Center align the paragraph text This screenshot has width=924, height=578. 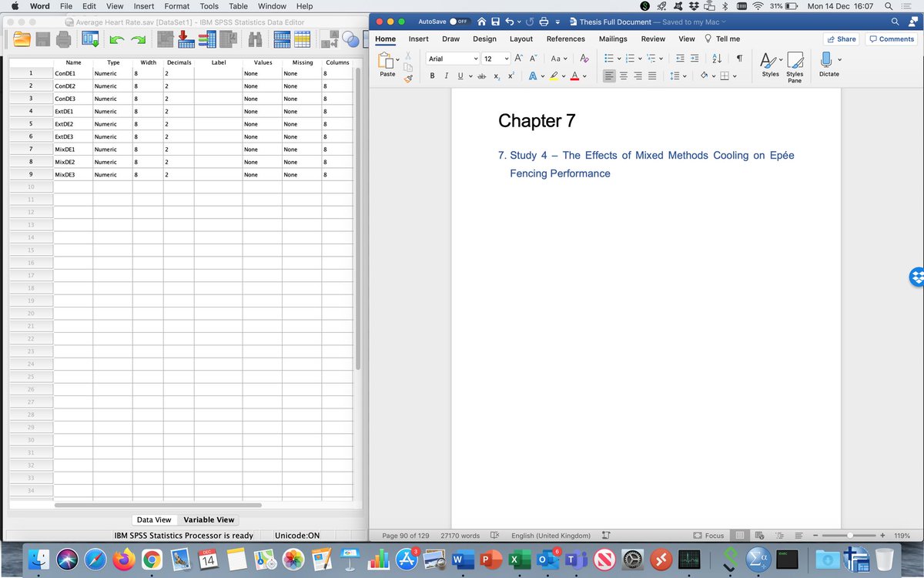pyautogui.click(x=624, y=76)
